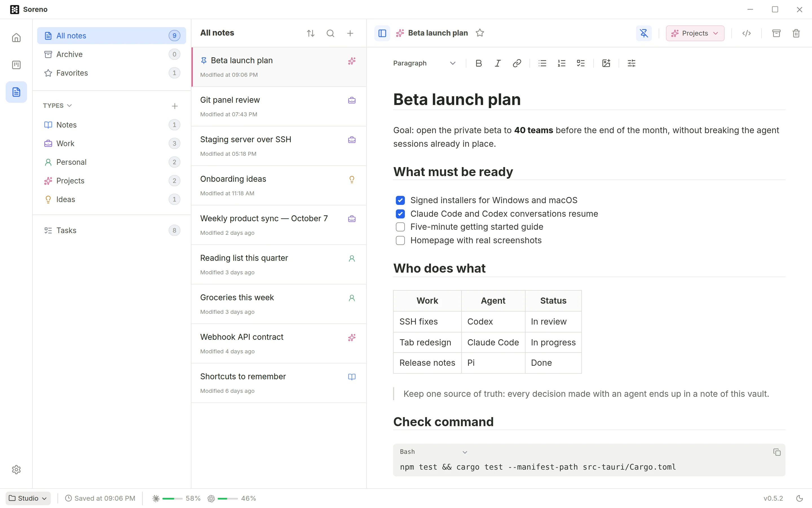
Task: Filter by Work type
Action: coord(111,143)
